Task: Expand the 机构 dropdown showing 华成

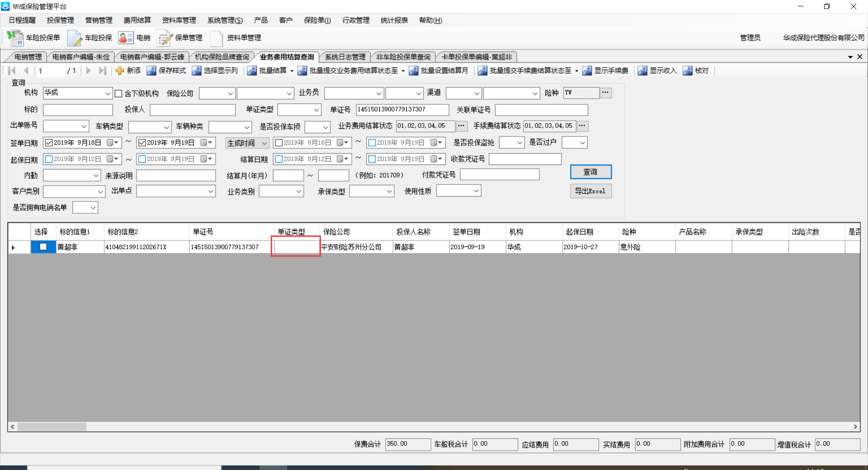Action: [x=108, y=94]
